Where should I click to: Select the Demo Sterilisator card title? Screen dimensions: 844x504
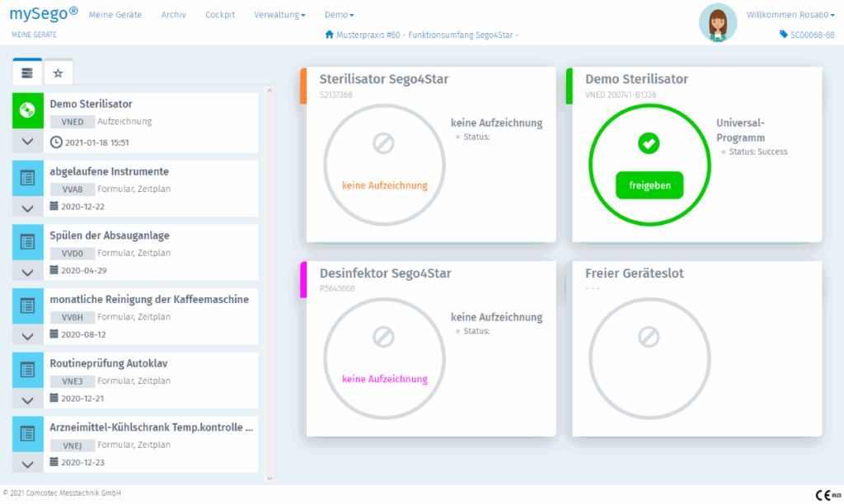coord(637,79)
